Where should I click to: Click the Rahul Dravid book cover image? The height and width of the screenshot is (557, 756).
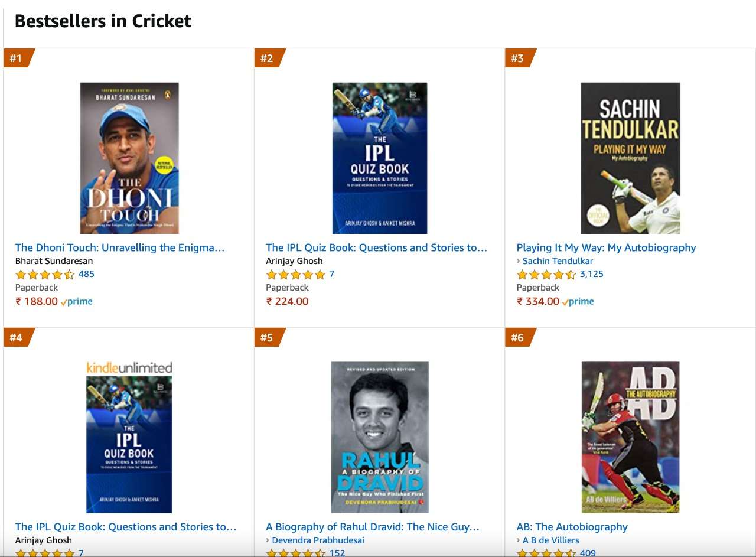click(379, 437)
